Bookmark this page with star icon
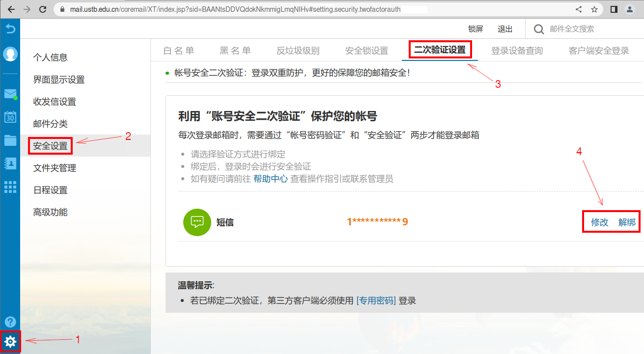Image resolution: width=644 pixels, height=354 pixels. coord(594,9)
